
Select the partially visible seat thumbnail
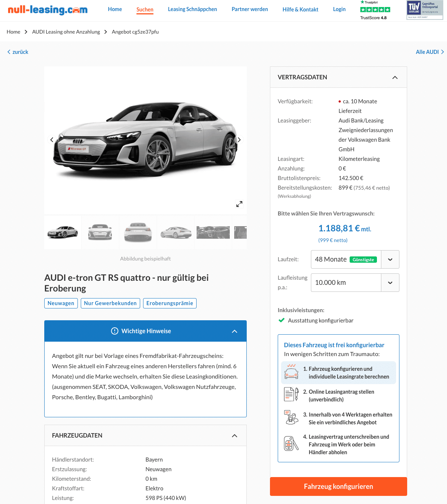pyautogui.click(x=240, y=232)
